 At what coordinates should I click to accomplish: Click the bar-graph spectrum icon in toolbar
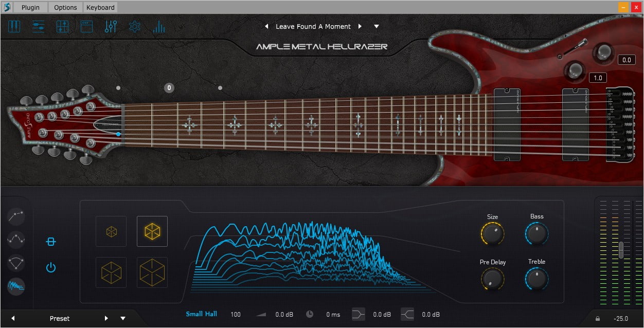[x=159, y=26]
